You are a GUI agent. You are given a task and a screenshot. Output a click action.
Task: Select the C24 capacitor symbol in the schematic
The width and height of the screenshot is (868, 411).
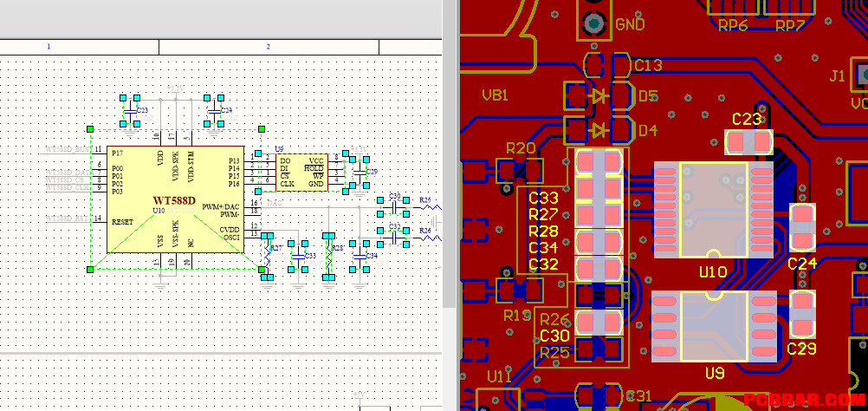[214, 111]
